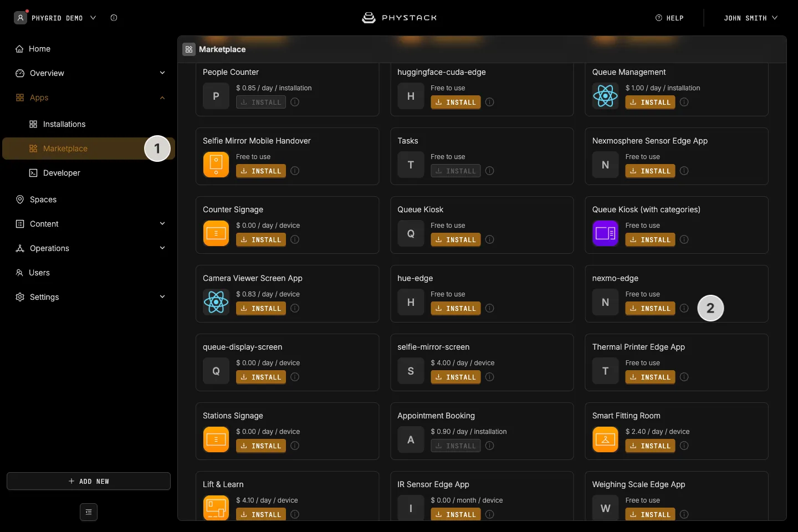Click the sidebar collapse icon below Add New
This screenshot has height=532, width=798.
point(89,512)
